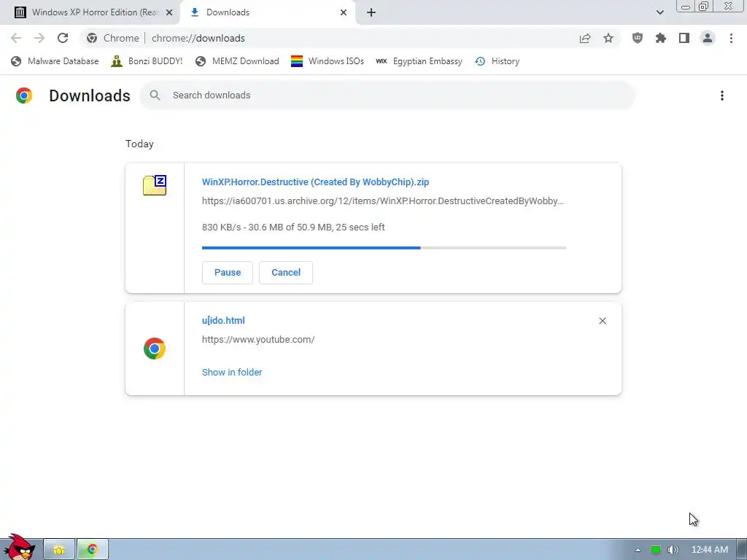
Task: Click the magnifier icon in search downloads
Action: pos(155,96)
